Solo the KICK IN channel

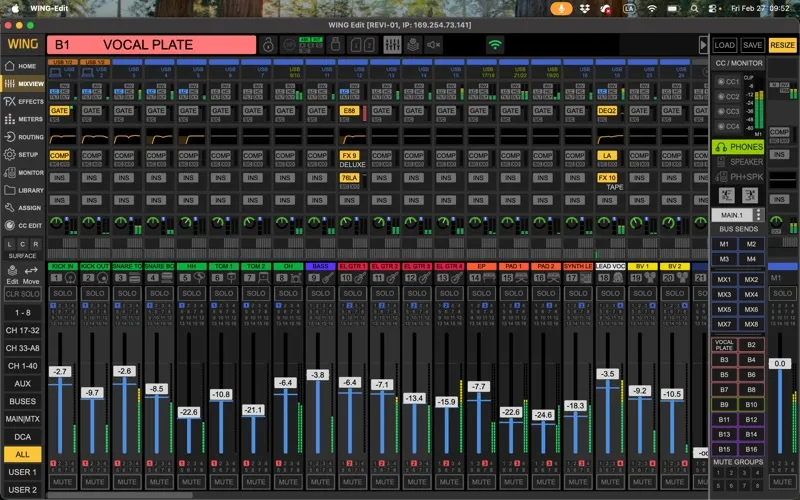click(63, 293)
